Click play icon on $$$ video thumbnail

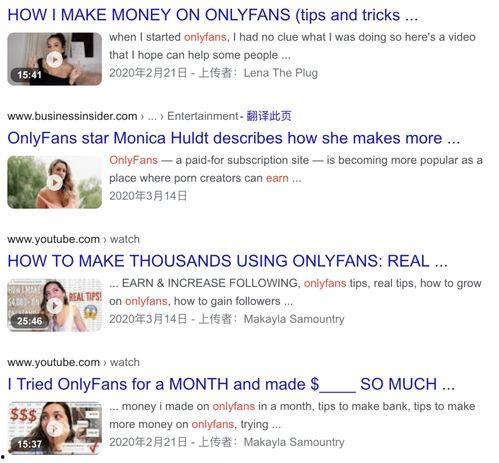pos(54,428)
